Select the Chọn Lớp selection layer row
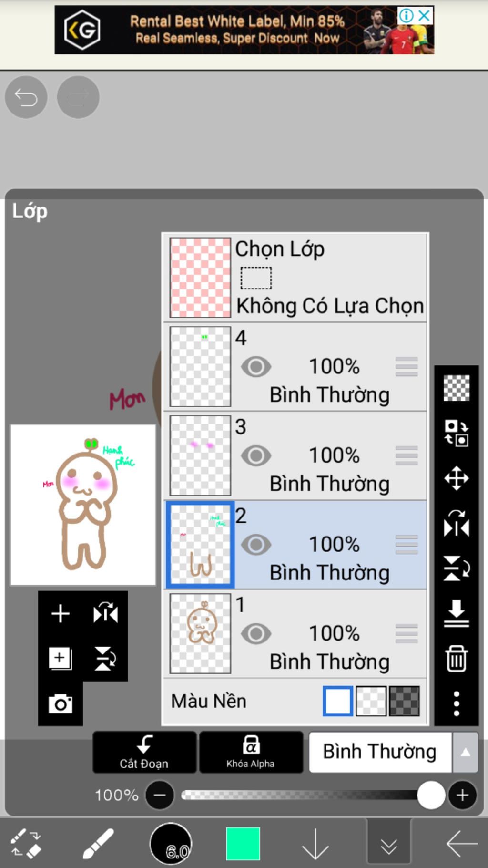 (x=295, y=278)
